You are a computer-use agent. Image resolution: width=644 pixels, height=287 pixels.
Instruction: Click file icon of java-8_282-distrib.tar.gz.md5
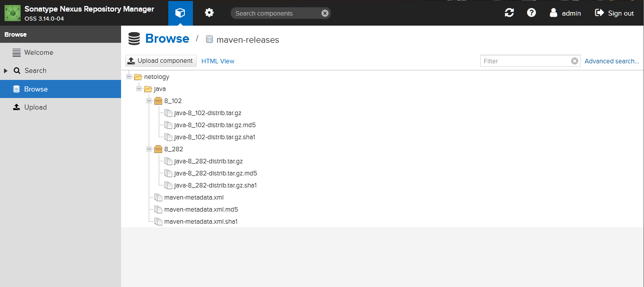coord(168,173)
